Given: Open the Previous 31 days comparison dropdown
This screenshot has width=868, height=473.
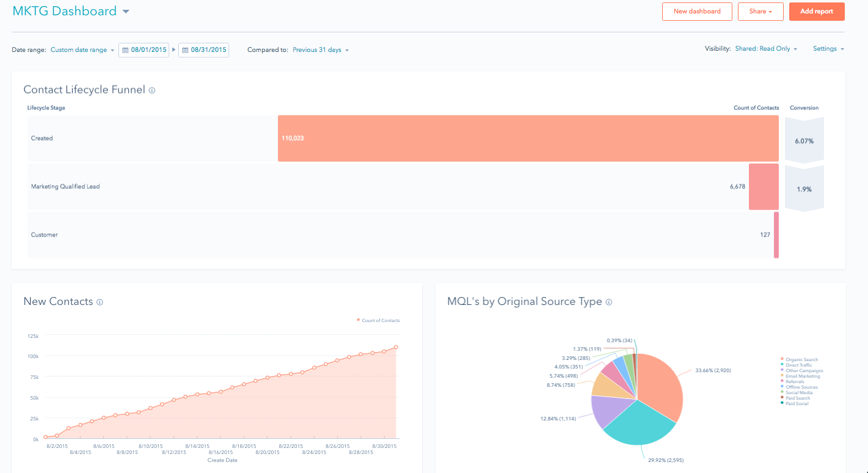Looking at the screenshot, I should click(320, 50).
